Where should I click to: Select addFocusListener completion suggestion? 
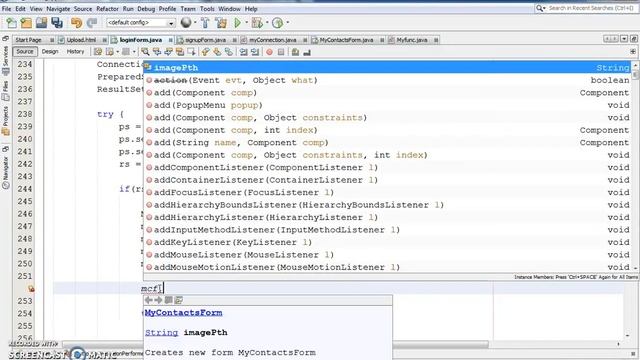pyautogui.click(x=388, y=192)
